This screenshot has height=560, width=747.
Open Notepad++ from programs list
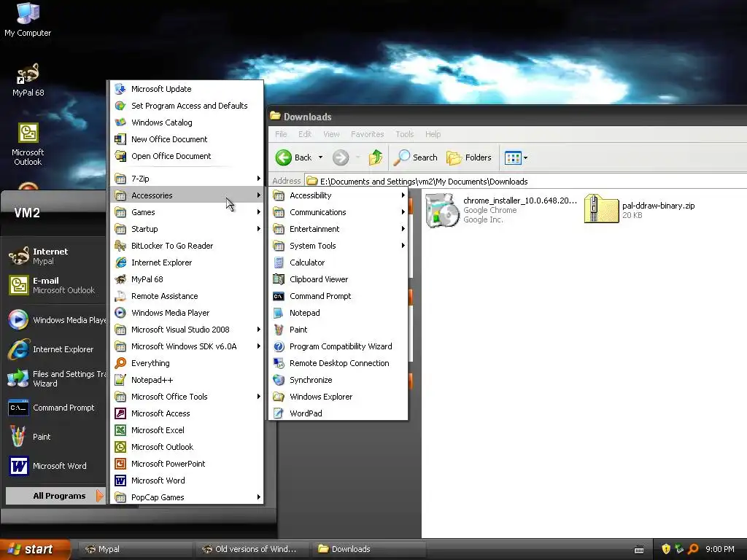pos(187,379)
